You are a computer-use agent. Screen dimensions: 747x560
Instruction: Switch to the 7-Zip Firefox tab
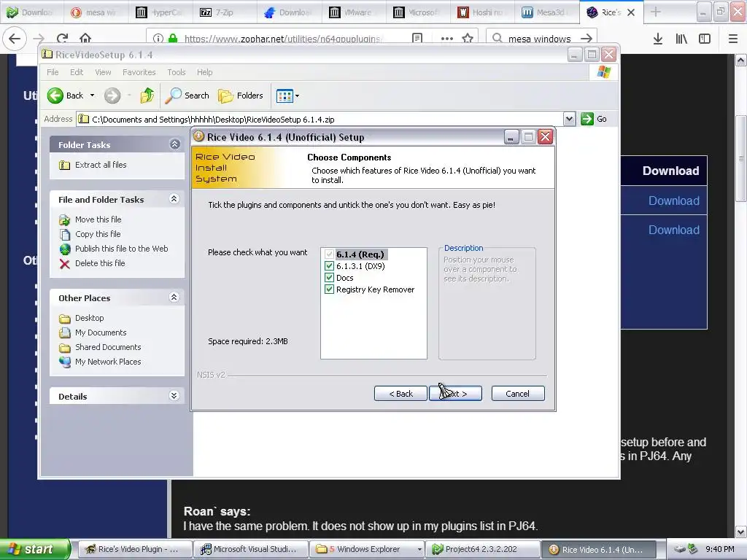click(x=223, y=12)
